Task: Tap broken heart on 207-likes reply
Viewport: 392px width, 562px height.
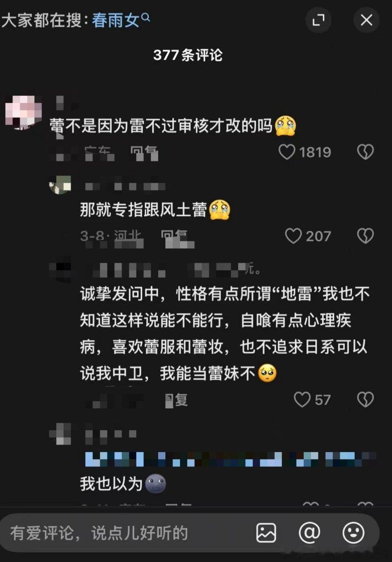Action: coord(365,236)
